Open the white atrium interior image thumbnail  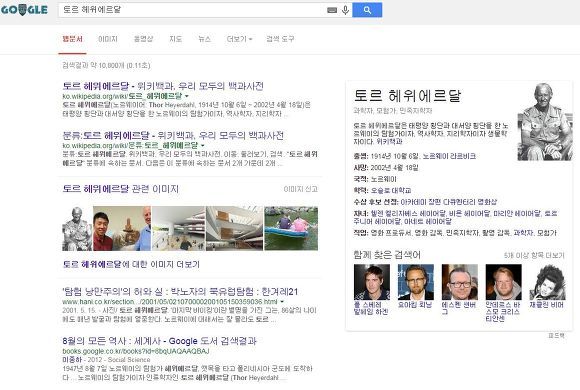[178, 229]
